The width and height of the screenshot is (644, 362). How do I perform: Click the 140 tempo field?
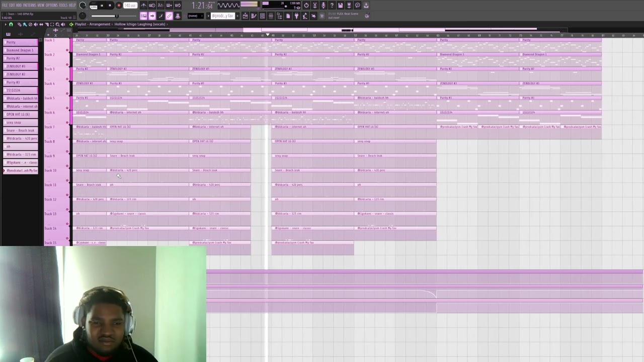[x=130, y=6]
